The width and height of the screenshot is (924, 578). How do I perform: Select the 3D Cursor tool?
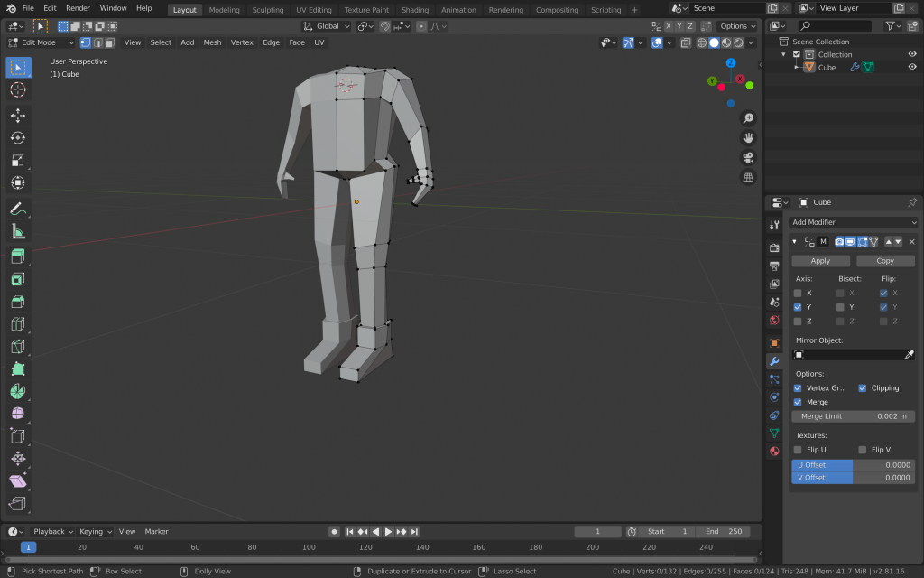18,89
